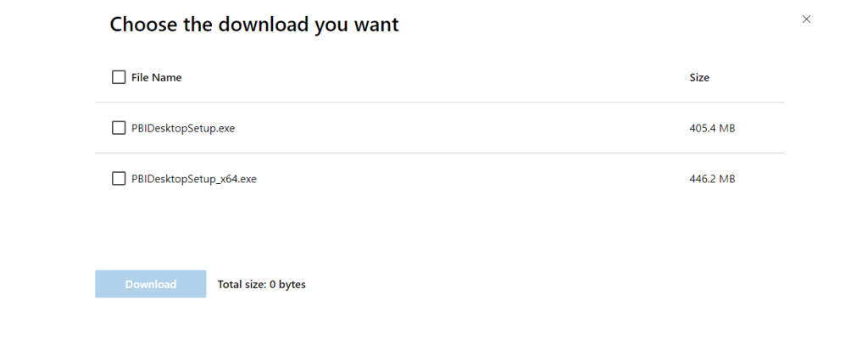Image resolution: width=868 pixels, height=345 pixels.
Task: Mark the 64-bit installer's checkbox
Action: click(119, 179)
